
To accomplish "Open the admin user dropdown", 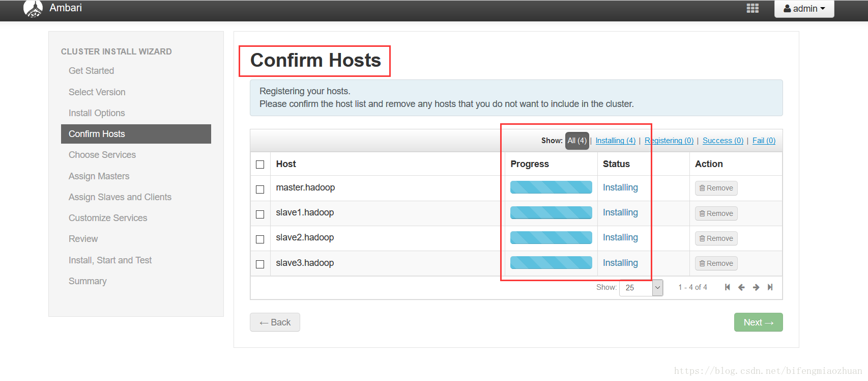I will (x=804, y=9).
